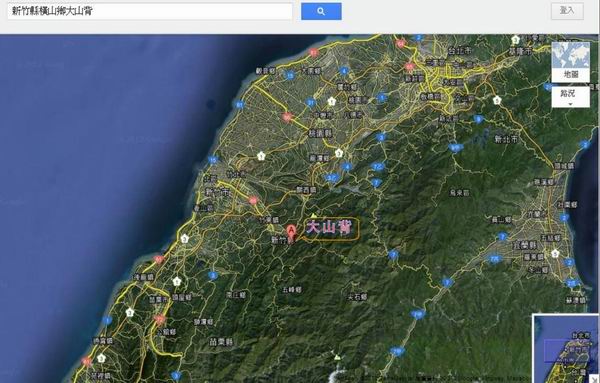Click the 宜蘭縣 county label
Screen dimensions: 600x383
tap(525, 245)
